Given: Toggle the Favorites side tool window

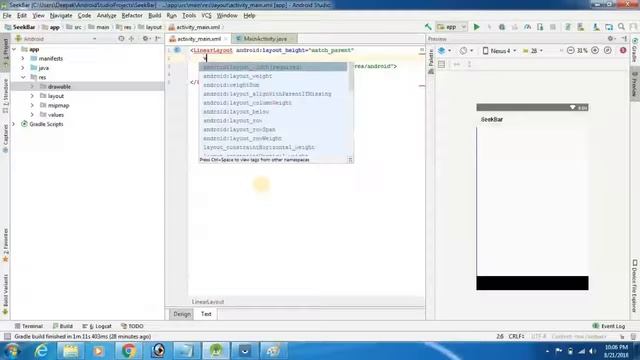Looking at the screenshot, I should point(5,245).
